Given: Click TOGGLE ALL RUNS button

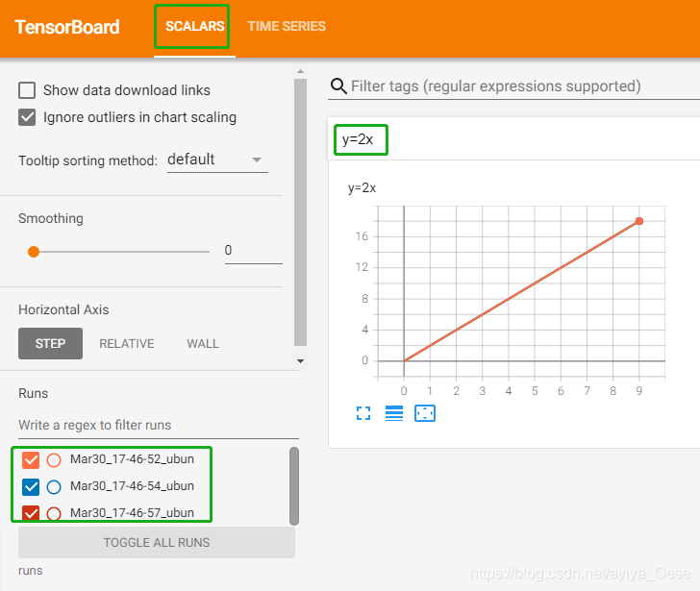Looking at the screenshot, I should coord(157,542).
